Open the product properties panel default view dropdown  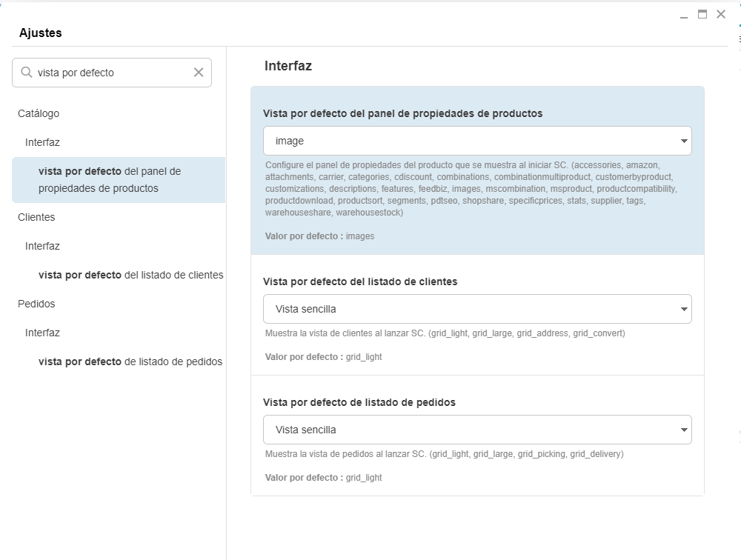coord(477,141)
